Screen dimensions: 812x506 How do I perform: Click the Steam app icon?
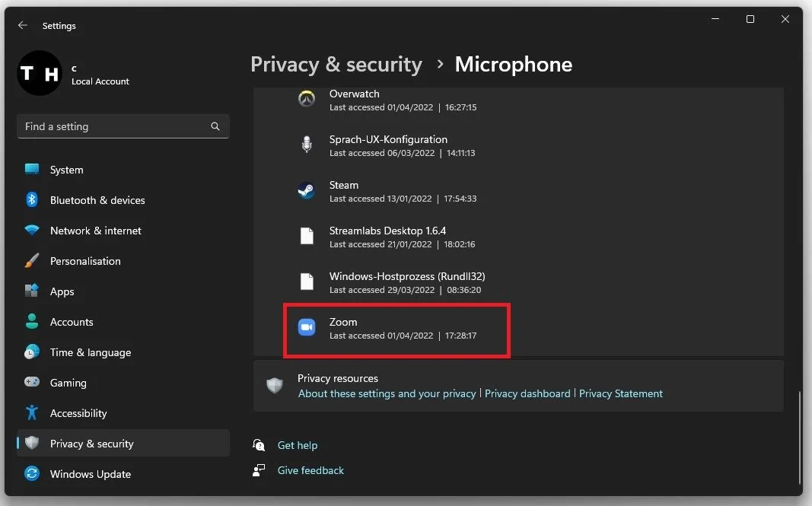pos(306,191)
